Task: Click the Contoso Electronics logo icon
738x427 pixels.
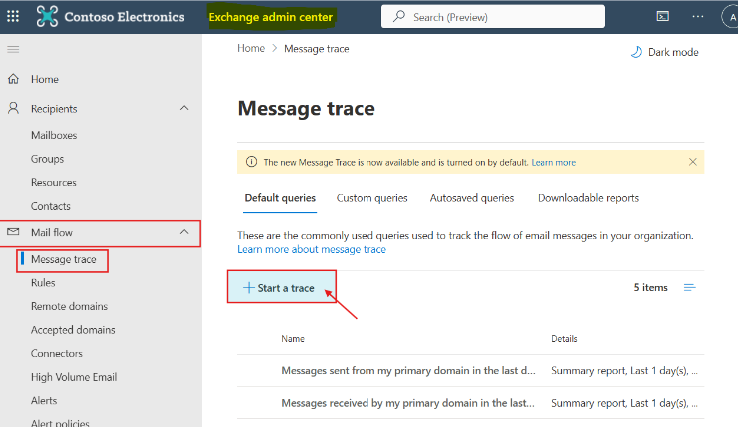Action: pyautogui.click(x=48, y=16)
